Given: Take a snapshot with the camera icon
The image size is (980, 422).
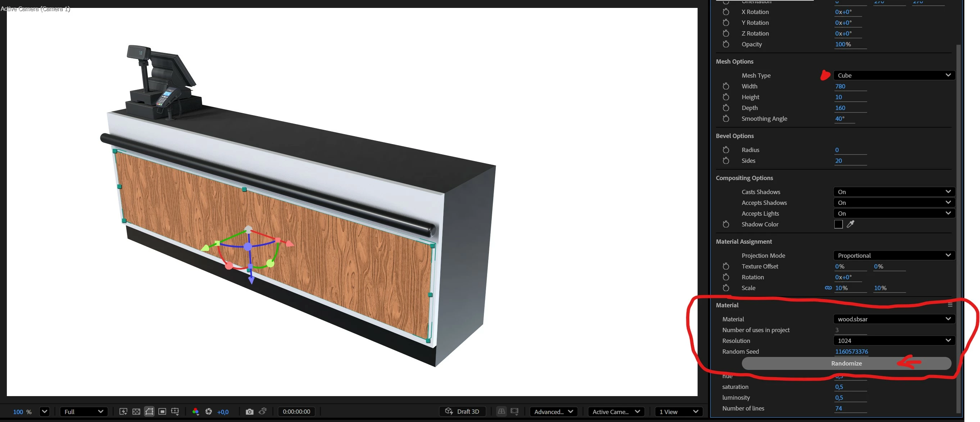Looking at the screenshot, I should 250,411.
